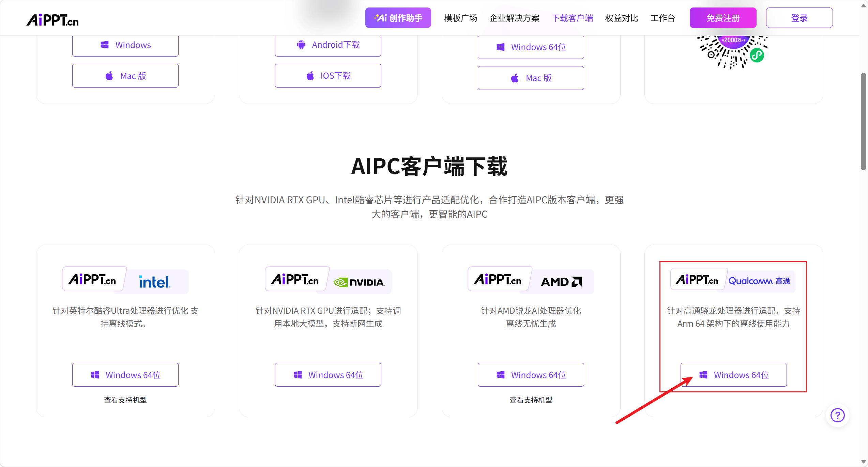Click the help question mark icon

837,415
